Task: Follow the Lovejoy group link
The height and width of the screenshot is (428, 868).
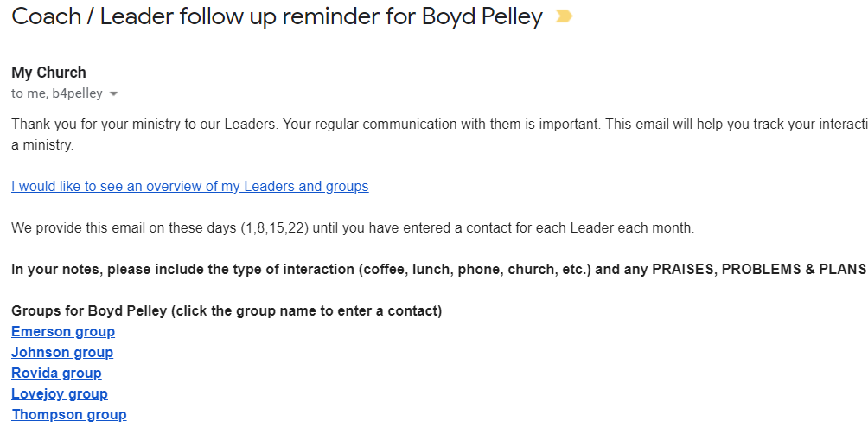Action: tap(60, 394)
